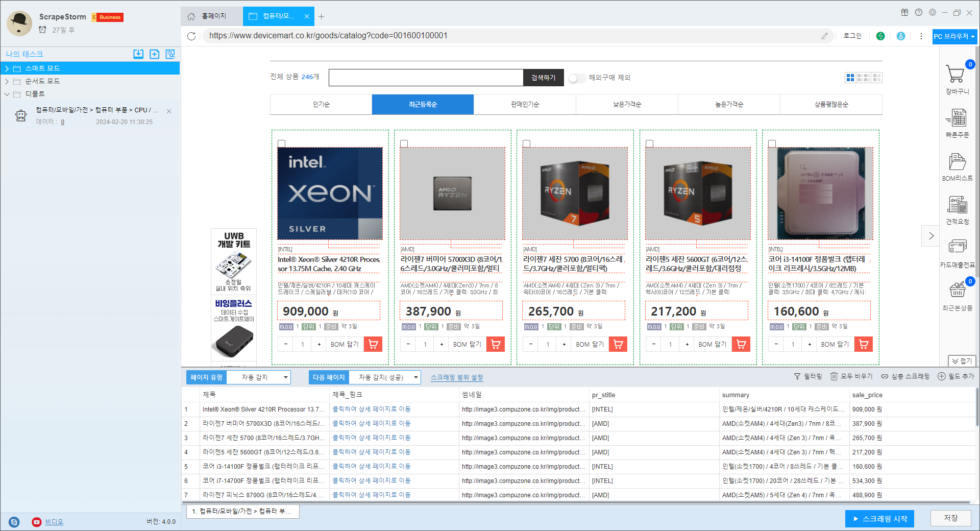The width and height of the screenshot is (980, 531).
Task: Open the PC 브라우저 dropdown
Action: pyautogui.click(x=954, y=36)
